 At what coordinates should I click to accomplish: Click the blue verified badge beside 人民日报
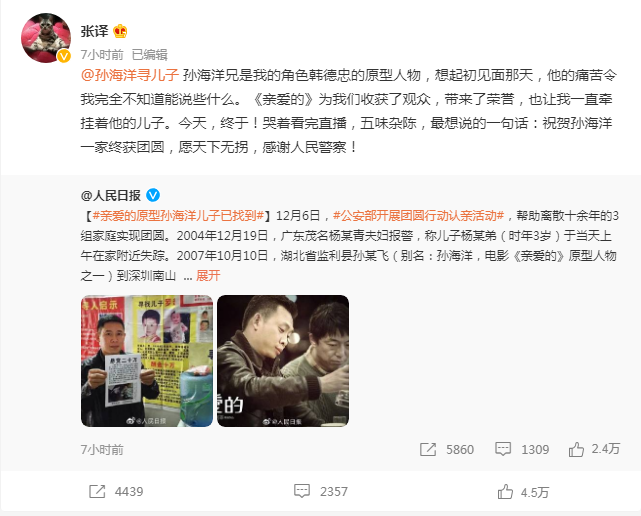coord(153,195)
